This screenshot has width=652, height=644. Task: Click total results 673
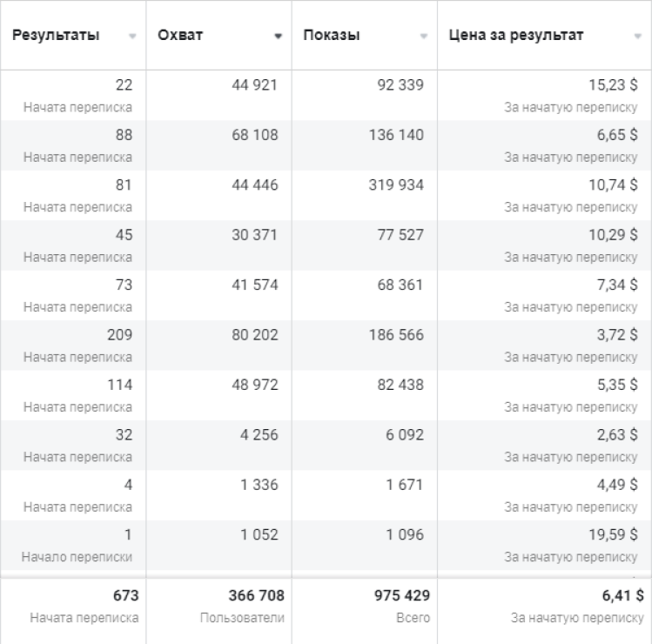coord(126,596)
